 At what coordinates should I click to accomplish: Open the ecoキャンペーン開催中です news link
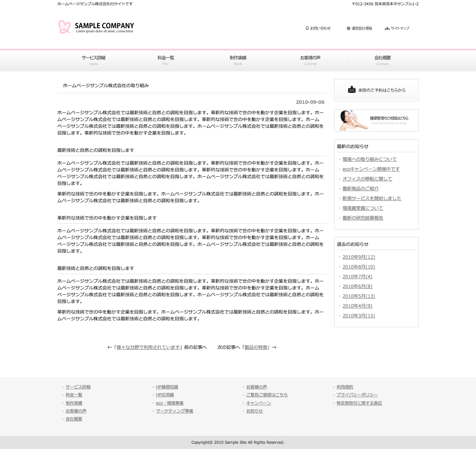coord(371,169)
